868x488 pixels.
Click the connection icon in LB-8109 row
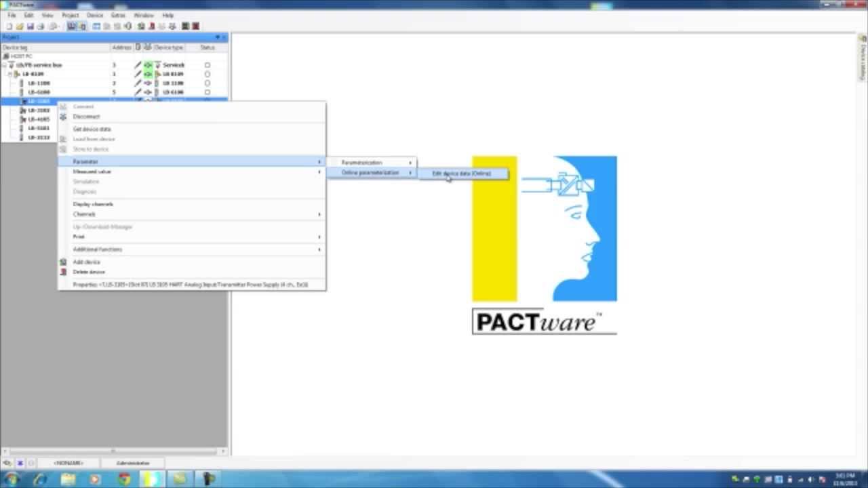[147, 74]
